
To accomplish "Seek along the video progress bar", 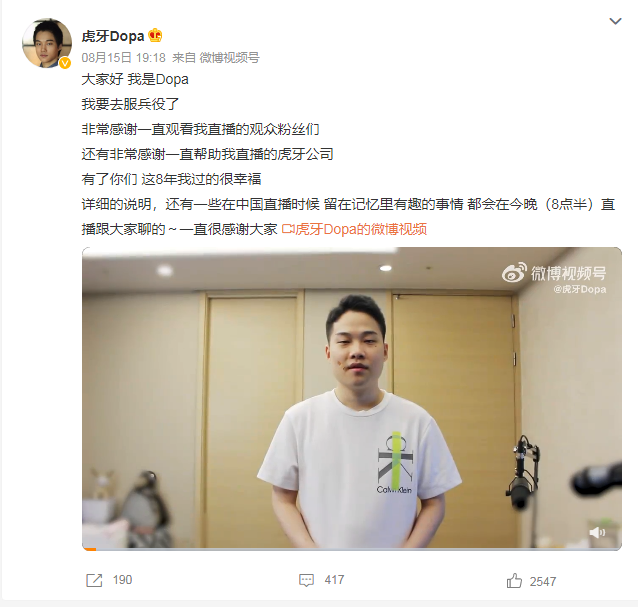I will pos(352,549).
